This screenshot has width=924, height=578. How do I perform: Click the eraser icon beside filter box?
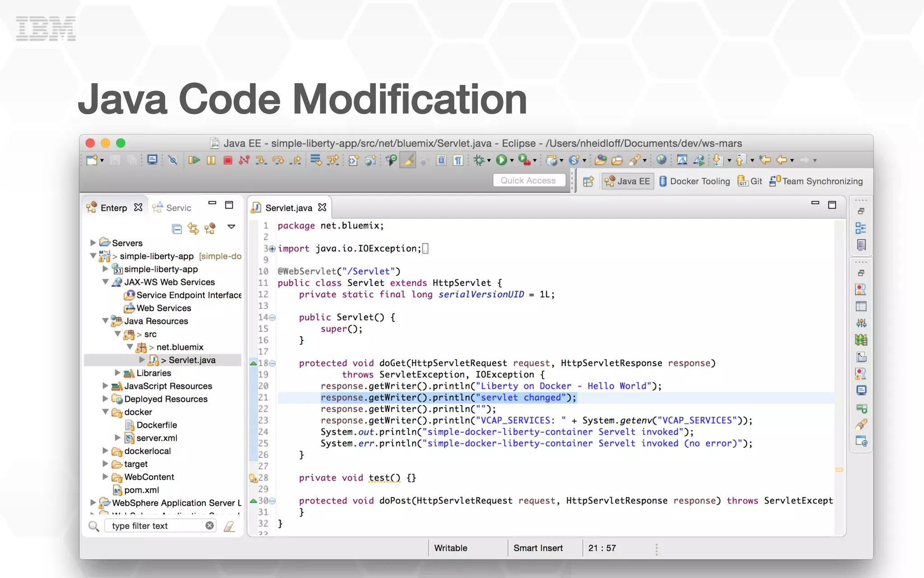[229, 526]
